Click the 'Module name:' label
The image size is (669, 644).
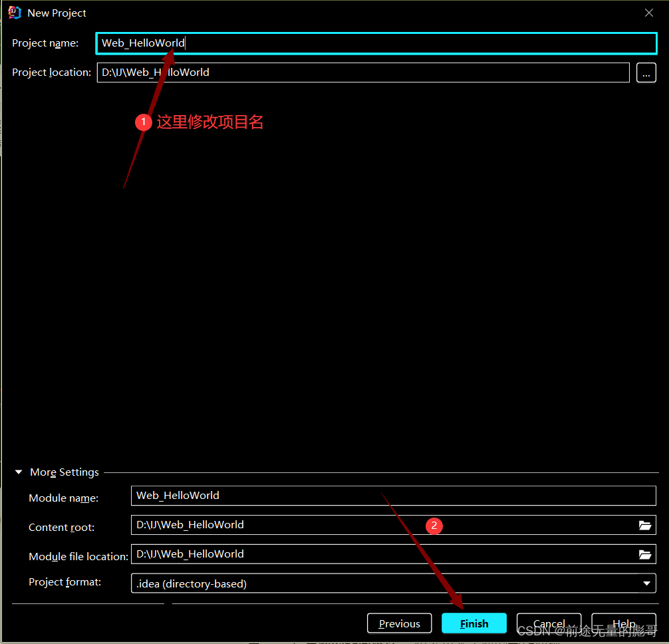[64, 498]
